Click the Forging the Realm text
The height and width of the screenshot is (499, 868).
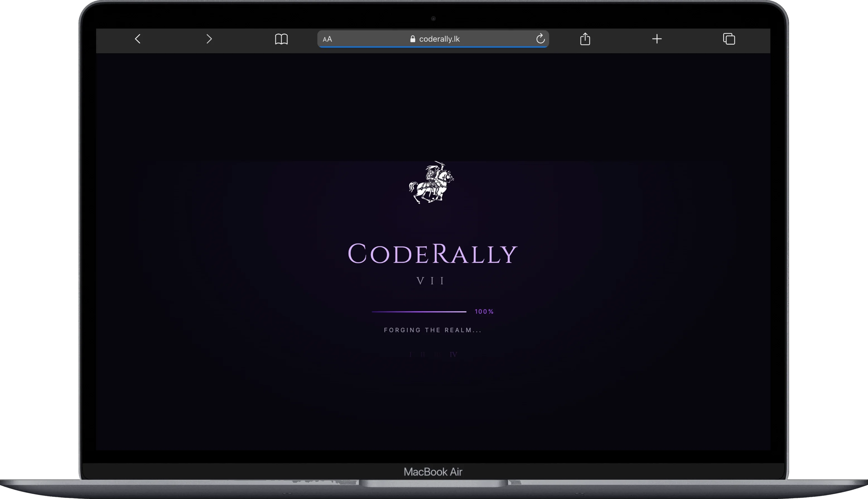(433, 330)
